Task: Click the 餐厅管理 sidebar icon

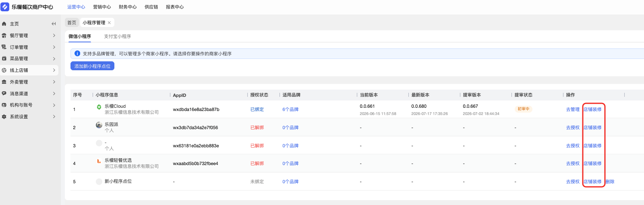Action: [4, 36]
